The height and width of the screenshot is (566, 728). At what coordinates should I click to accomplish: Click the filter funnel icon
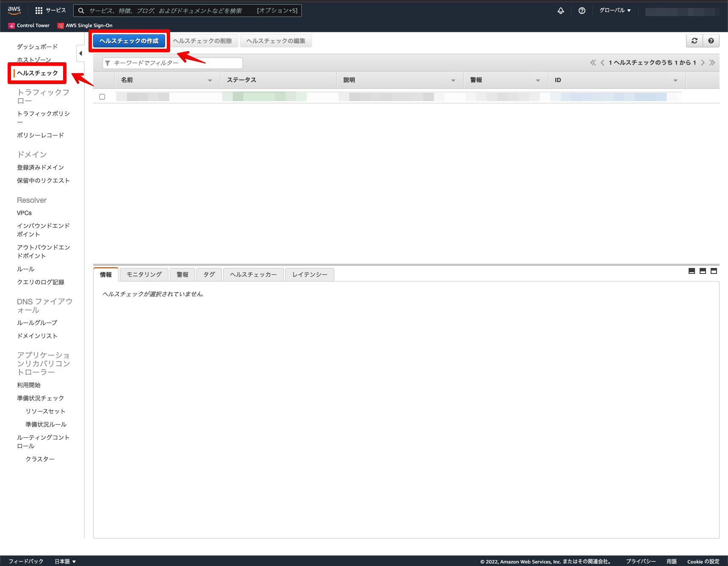pyautogui.click(x=108, y=63)
